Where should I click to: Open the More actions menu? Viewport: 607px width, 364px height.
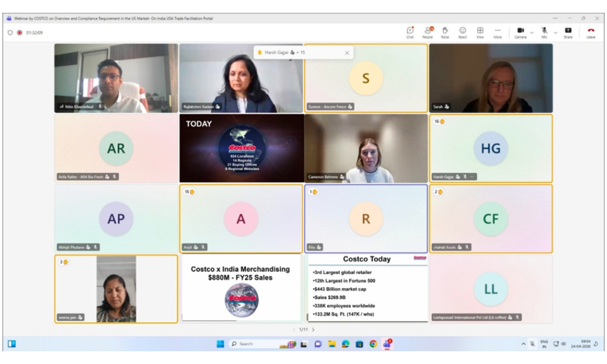(x=497, y=32)
